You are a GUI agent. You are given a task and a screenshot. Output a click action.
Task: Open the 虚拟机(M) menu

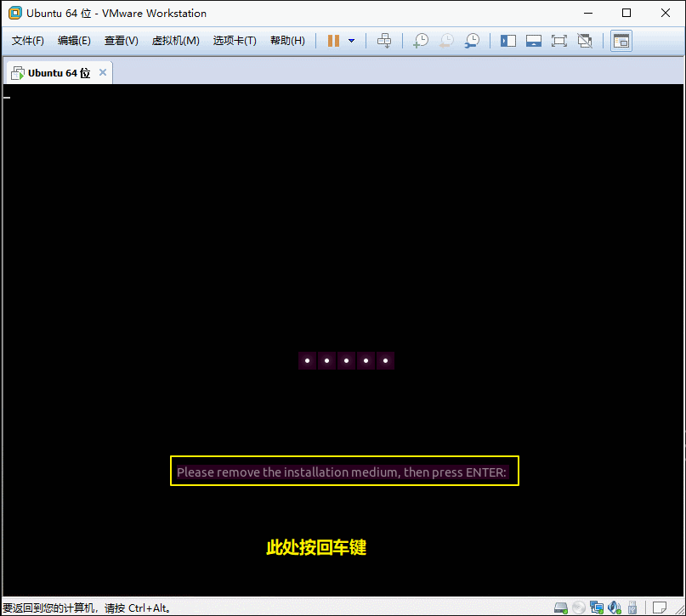[175, 41]
